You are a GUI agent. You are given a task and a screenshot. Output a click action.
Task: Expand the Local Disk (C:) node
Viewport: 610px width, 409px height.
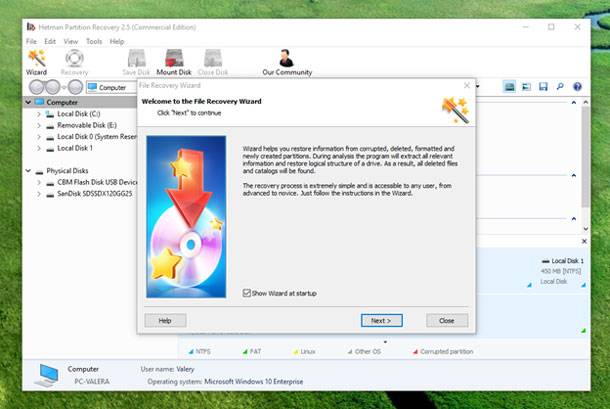click(39, 114)
